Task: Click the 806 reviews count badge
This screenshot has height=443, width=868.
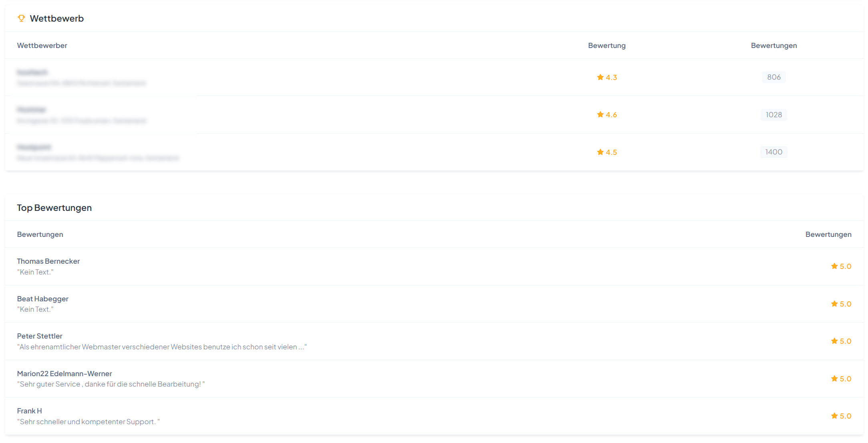Action: (x=773, y=77)
